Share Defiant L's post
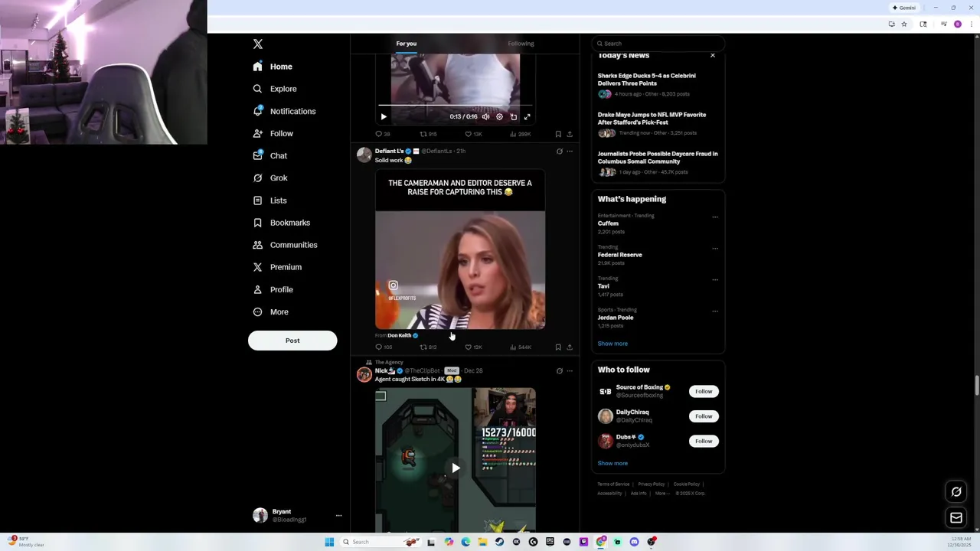980x551 pixels. point(570,347)
